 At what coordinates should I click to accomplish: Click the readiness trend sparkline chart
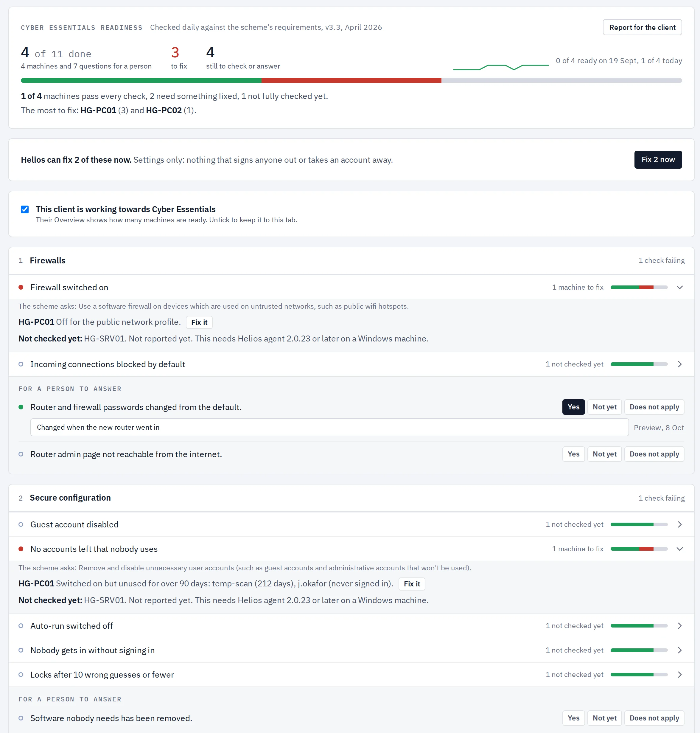[x=501, y=67]
